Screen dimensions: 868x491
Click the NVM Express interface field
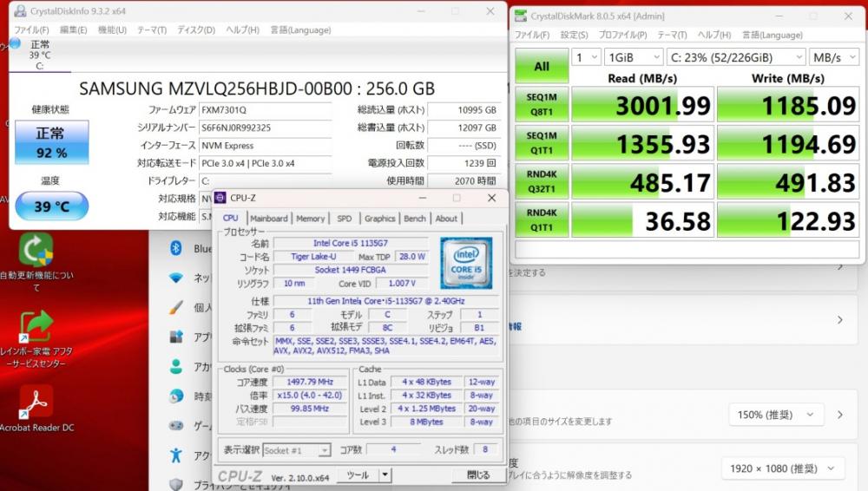265,145
